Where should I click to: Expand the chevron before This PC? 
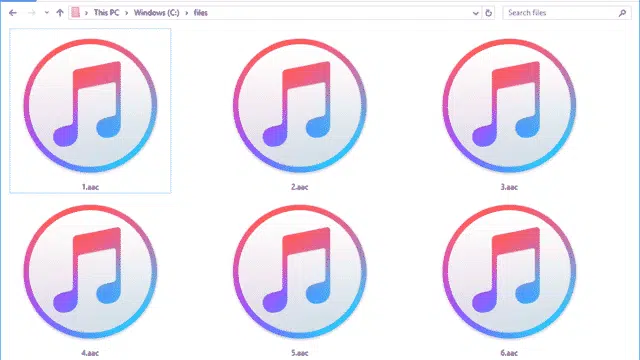click(x=86, y=13)
